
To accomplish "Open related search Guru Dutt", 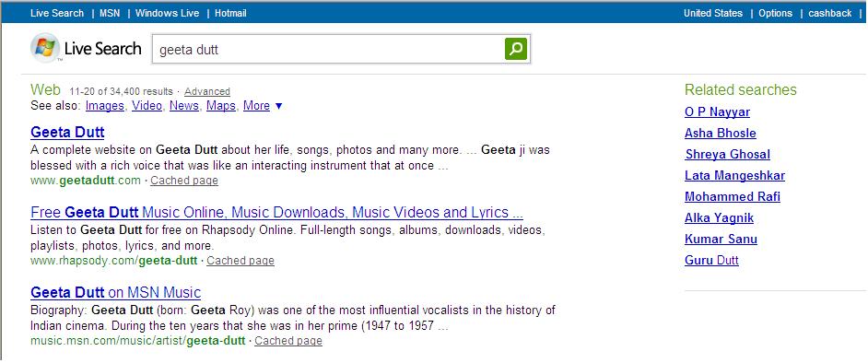I will [711, 261].
